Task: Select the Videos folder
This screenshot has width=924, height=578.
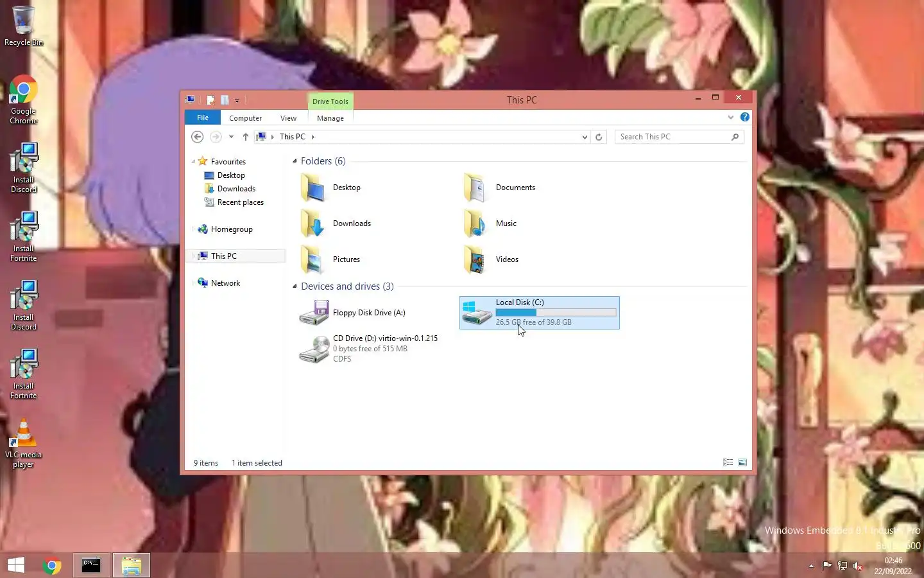Action: pyautogui.click(x=491, y=259)
